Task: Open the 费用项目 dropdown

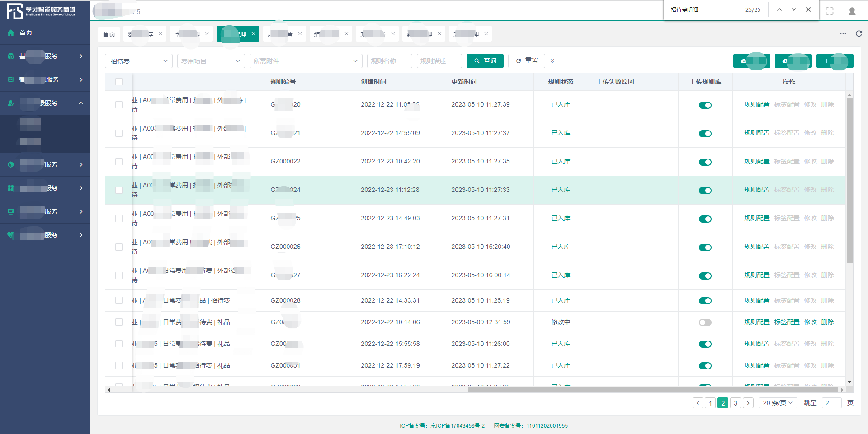Action: [x=210, y=61]
